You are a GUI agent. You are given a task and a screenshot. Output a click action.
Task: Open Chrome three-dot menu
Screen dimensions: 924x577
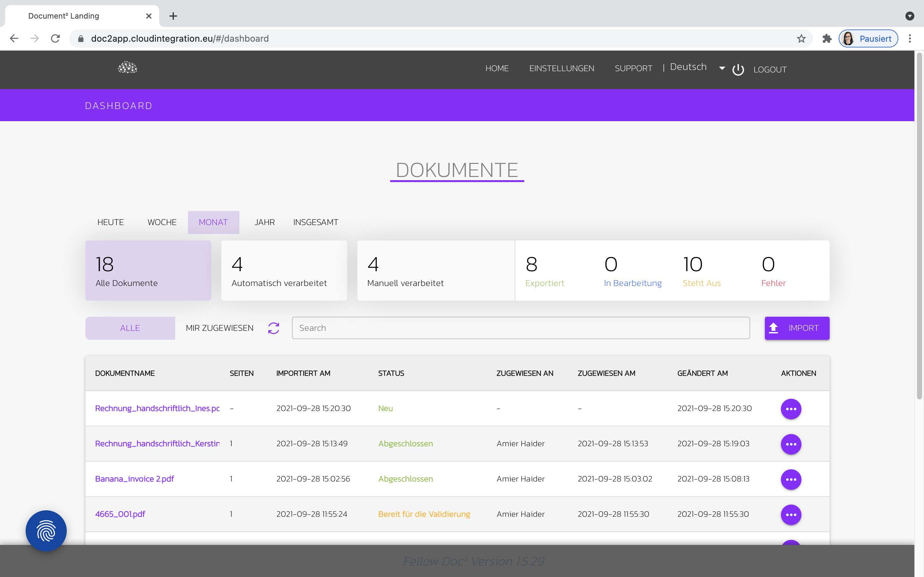pyautogui.click(x=910, y=38)
